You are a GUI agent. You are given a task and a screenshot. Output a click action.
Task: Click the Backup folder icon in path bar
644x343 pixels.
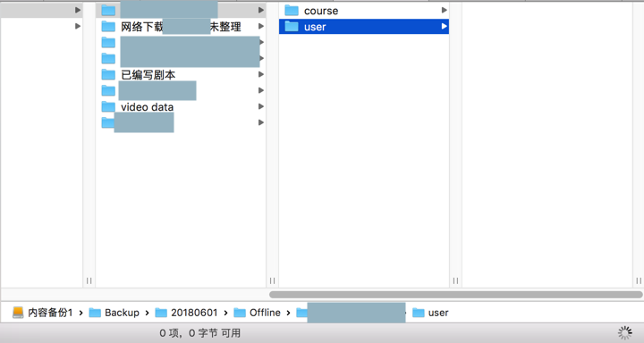95,313
